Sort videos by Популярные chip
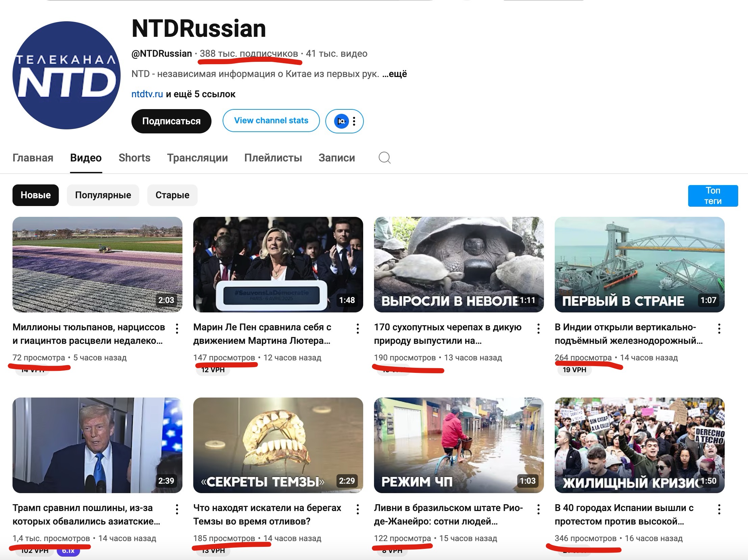 [103, 195]
